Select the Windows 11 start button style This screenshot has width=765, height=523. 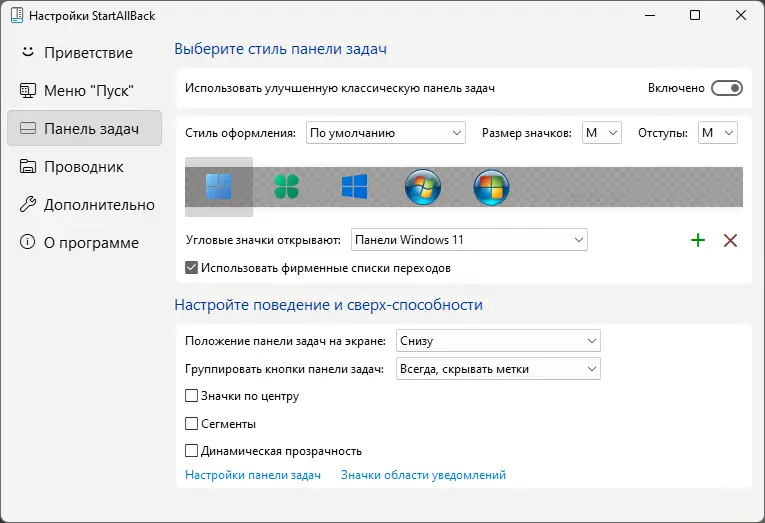pyautogui.click(x=219, y=187)
